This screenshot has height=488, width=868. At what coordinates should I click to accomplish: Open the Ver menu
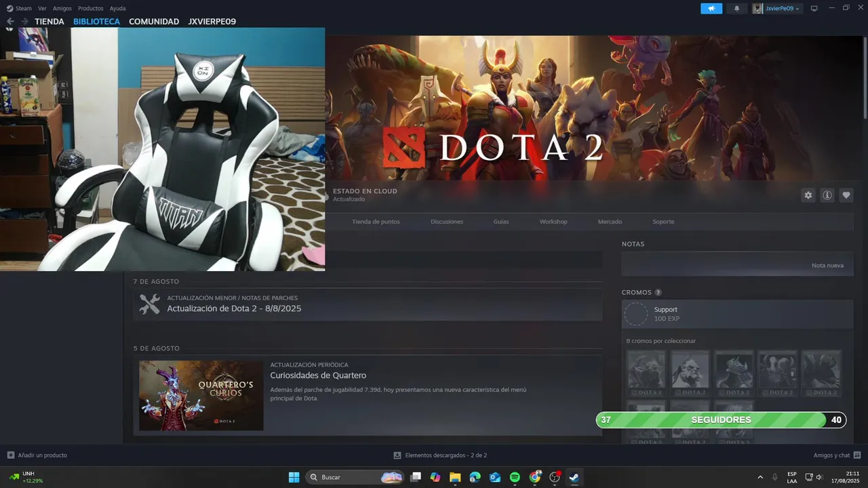(x=43, y=8)
